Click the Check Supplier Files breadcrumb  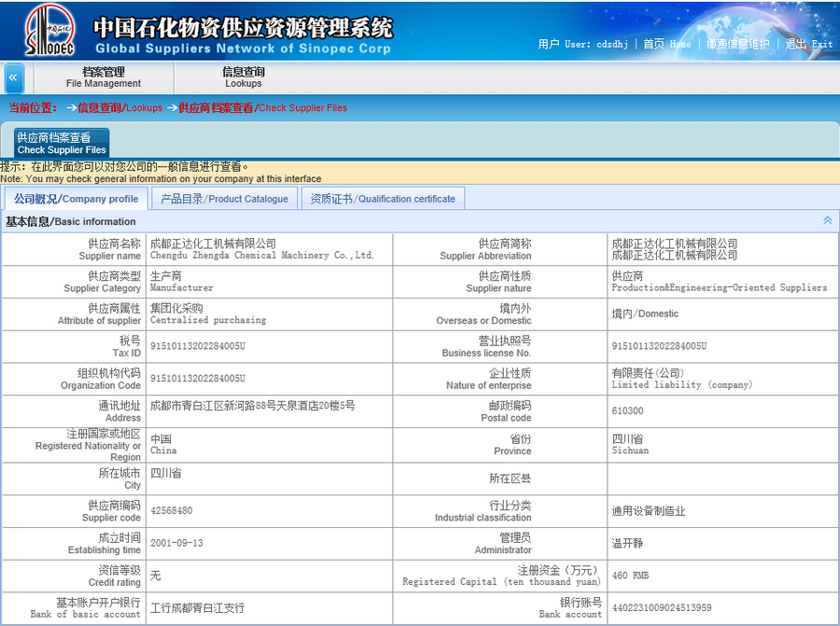coord(262,108)
